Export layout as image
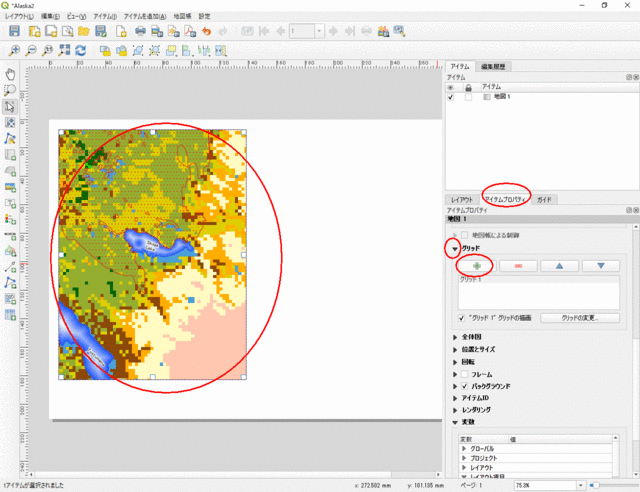640x492 pixels. (x=157, y=31)
